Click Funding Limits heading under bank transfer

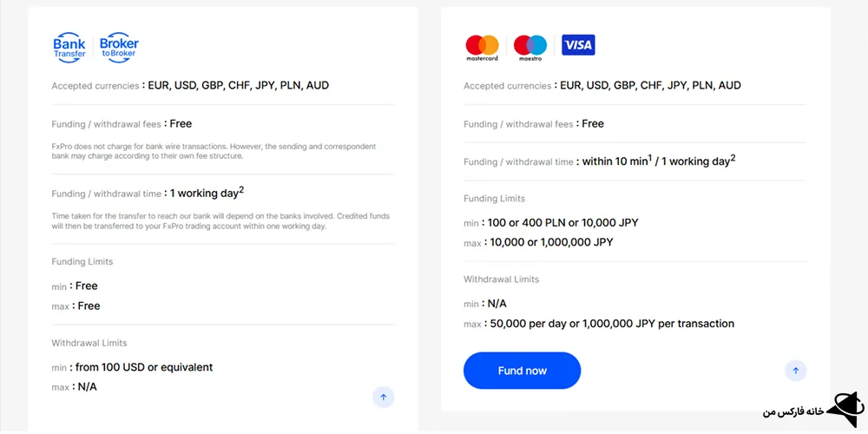pos(82,261)
